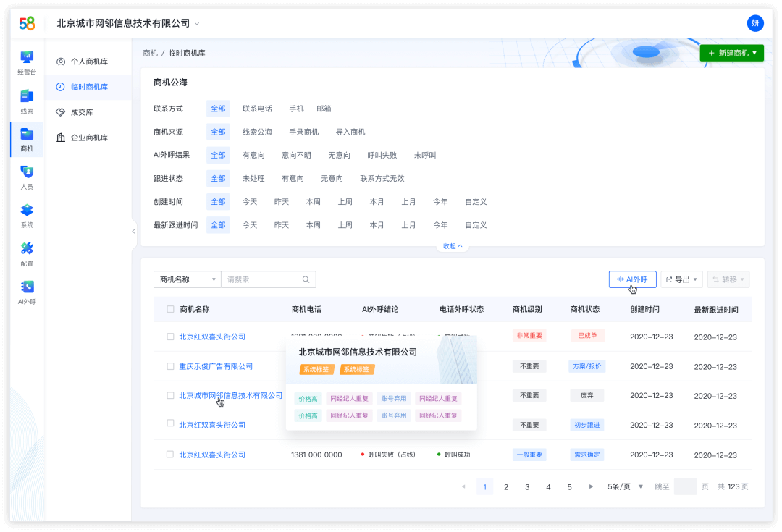The width and height of the screenshot is (782, 532).
Task: Go to page 5
Action: tap(570, 486)
